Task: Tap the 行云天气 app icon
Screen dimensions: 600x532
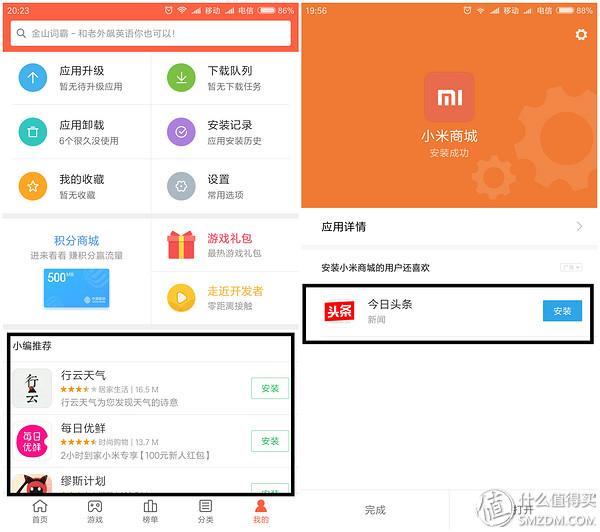Action: click(x=32, y=388)
